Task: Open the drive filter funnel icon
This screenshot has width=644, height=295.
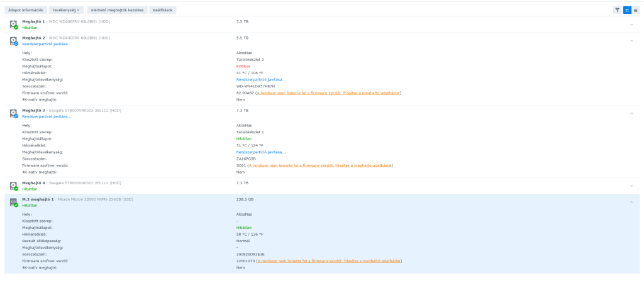Action: [x=618, y=10]
